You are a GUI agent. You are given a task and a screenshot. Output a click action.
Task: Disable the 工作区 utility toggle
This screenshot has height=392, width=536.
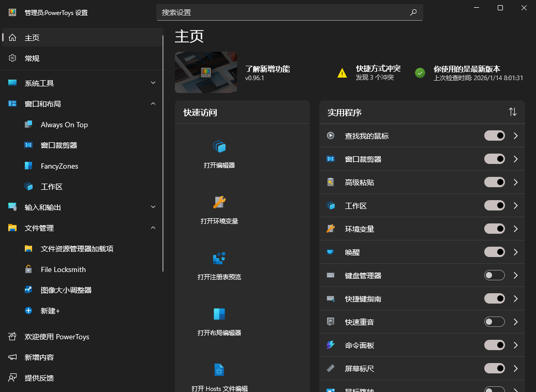[x=494, y=205]
